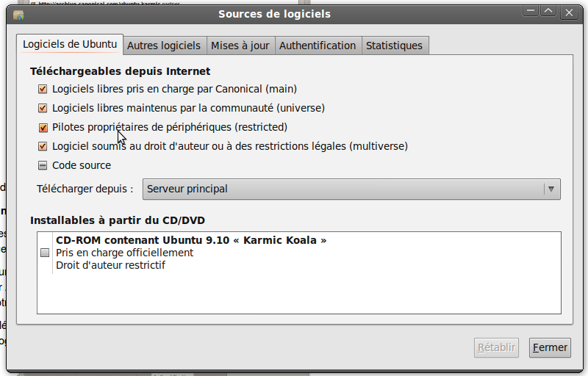Screen dimensions: 588x376
Task: Click the Fermer button
Action: (550, 347)
